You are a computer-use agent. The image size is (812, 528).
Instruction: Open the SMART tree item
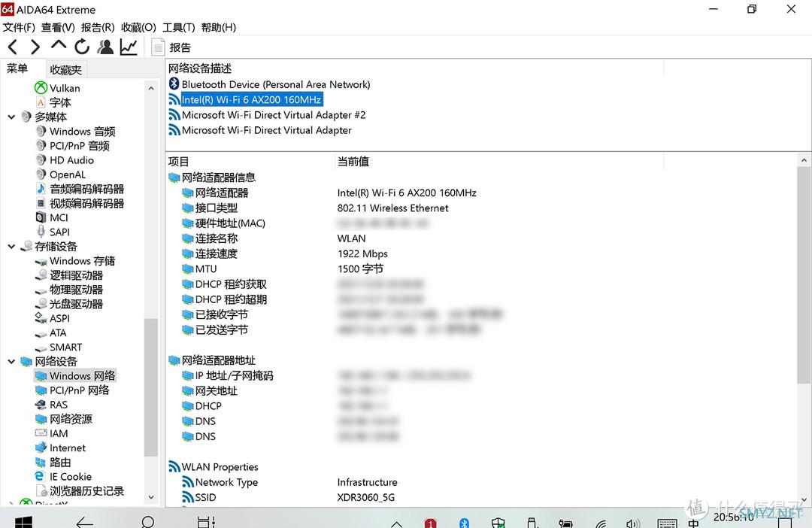(x=65, y=347)
